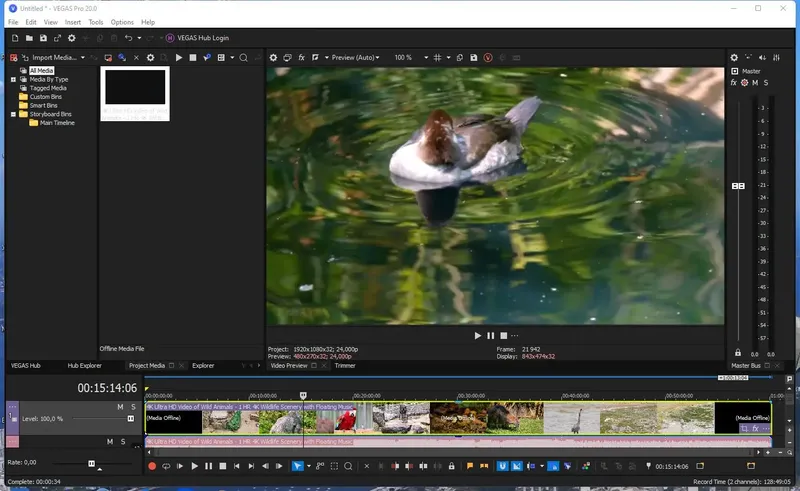Open the Insert menu
This screenshot has height=491, width=800.
(73, 21)
